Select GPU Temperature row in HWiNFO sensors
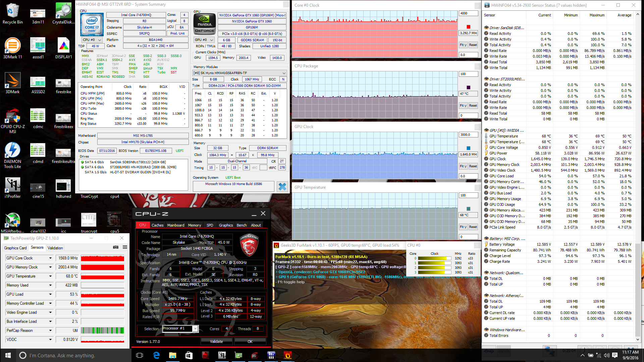This screenshot has height=362, width=644. click(558, 136)
